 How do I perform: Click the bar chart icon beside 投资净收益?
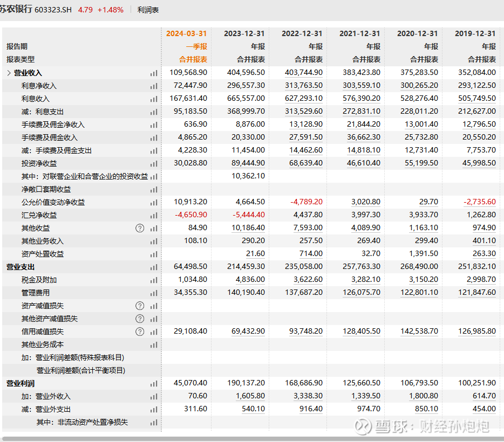154,163
